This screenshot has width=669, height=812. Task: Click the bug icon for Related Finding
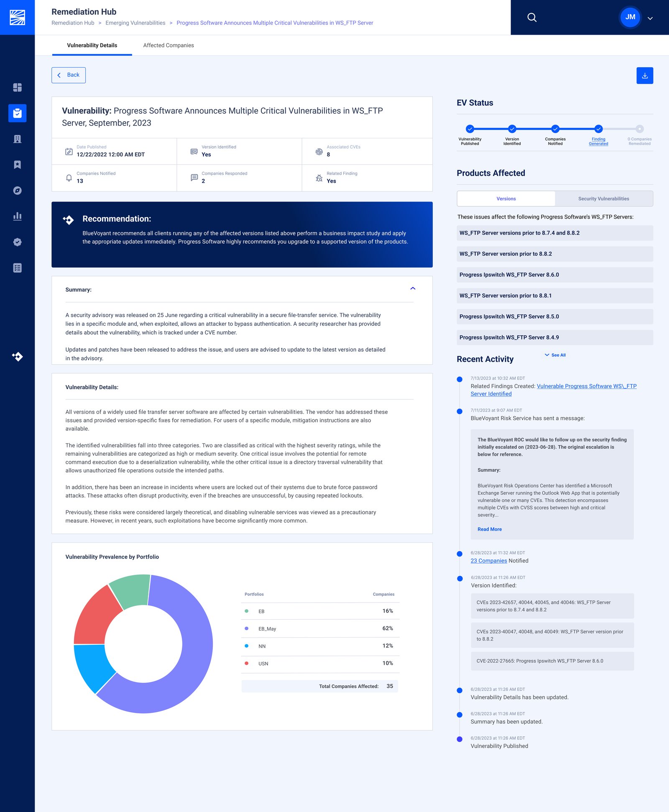click(319, 178)
